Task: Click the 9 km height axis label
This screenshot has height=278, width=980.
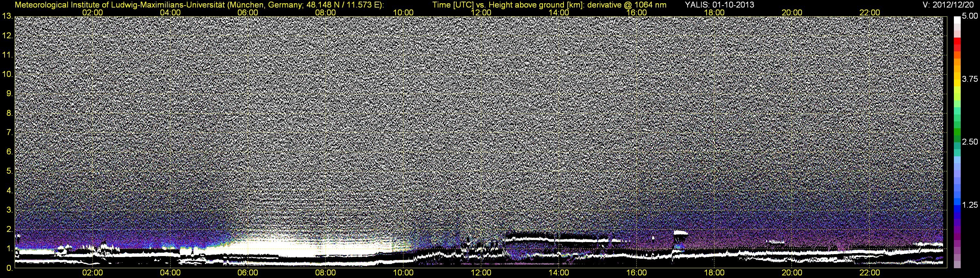Action: 9,94
